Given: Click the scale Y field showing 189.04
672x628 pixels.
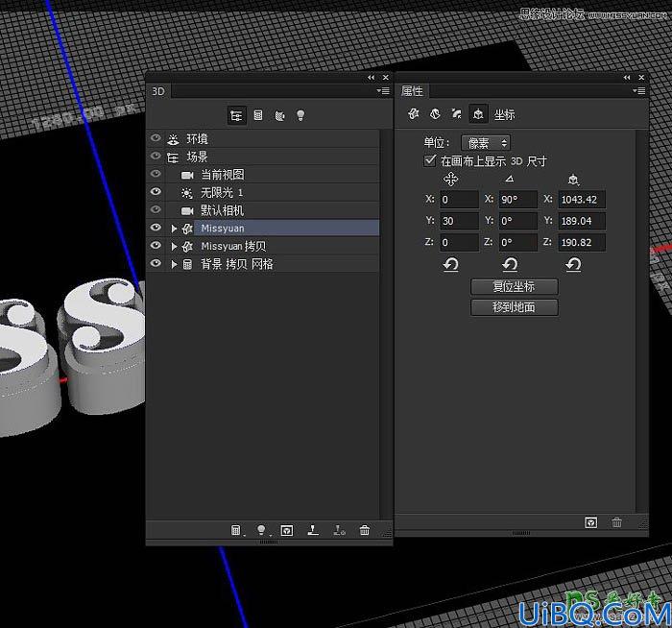Looking at the screenshot, I should tap(582, 221).
